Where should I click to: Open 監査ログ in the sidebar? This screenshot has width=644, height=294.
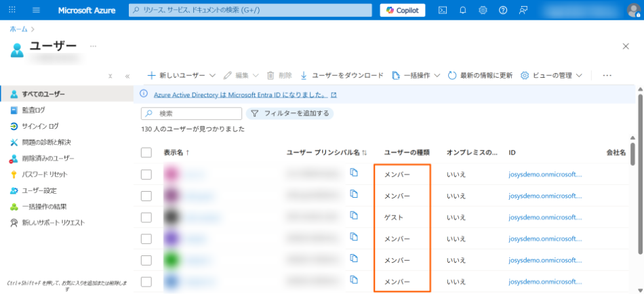click(x=33, y=110)
